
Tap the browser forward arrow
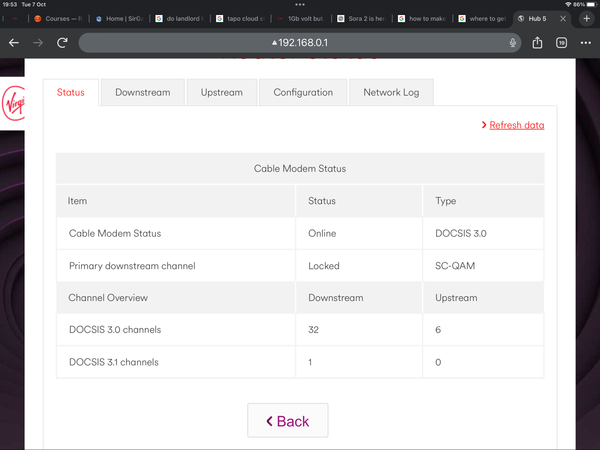pyautogui.click(x=38, y=43)
